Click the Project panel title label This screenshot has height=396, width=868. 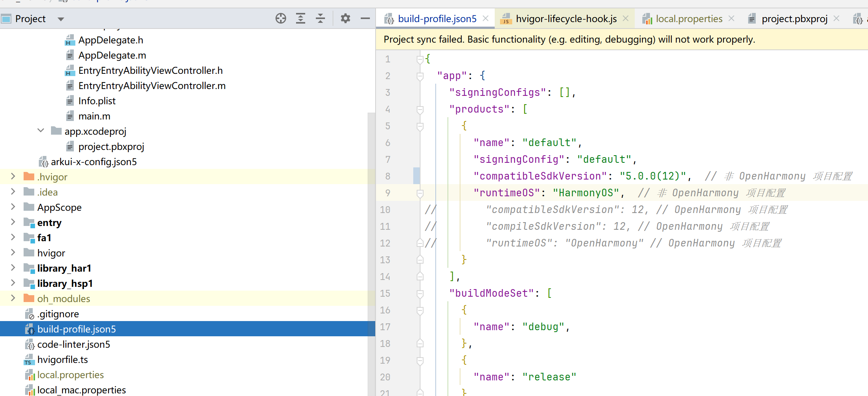point(30,19)
